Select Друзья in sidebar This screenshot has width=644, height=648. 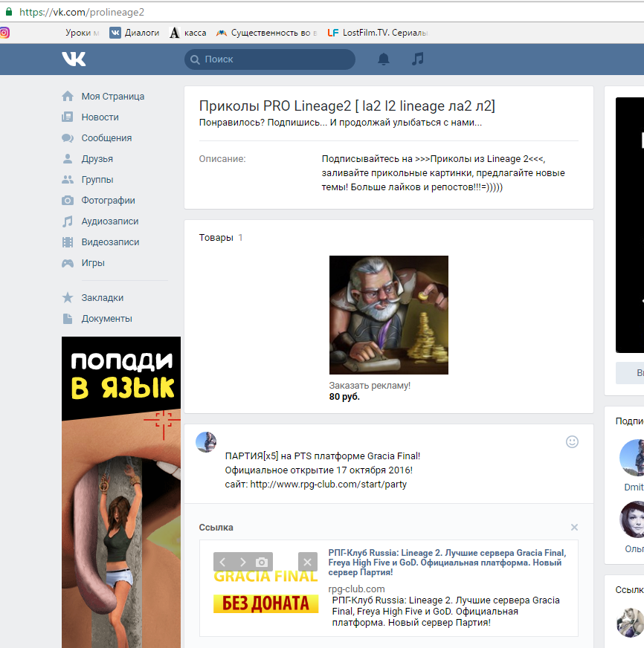97,159
